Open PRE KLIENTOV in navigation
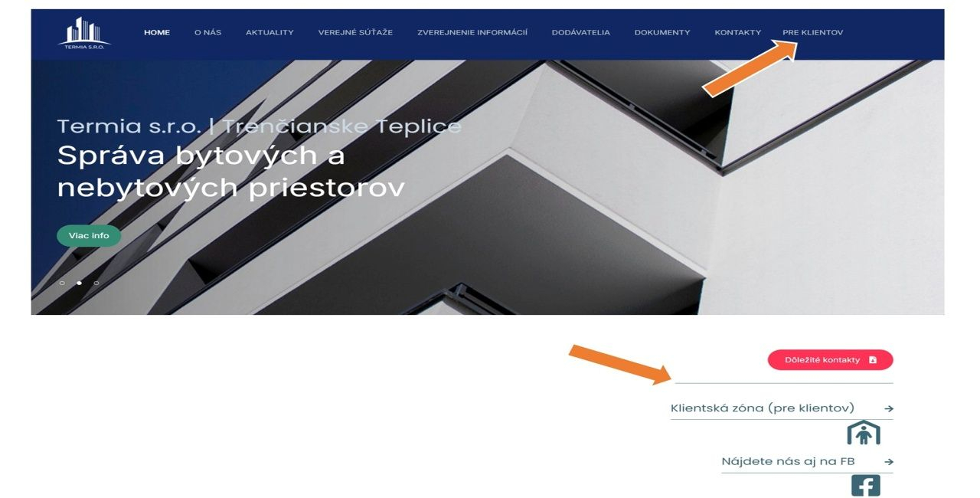Screen dimensions: 980x498 tap(812, 33)
